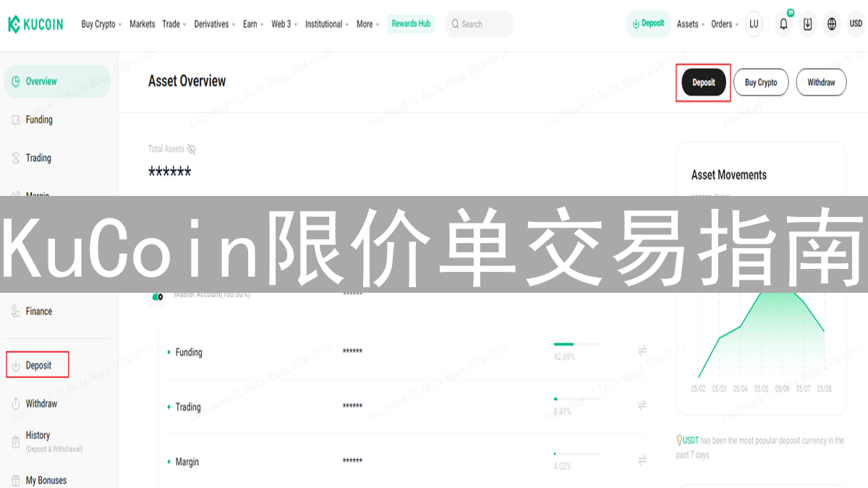
Task: Click the Overview sidebar icon
Action: (15, 82)
